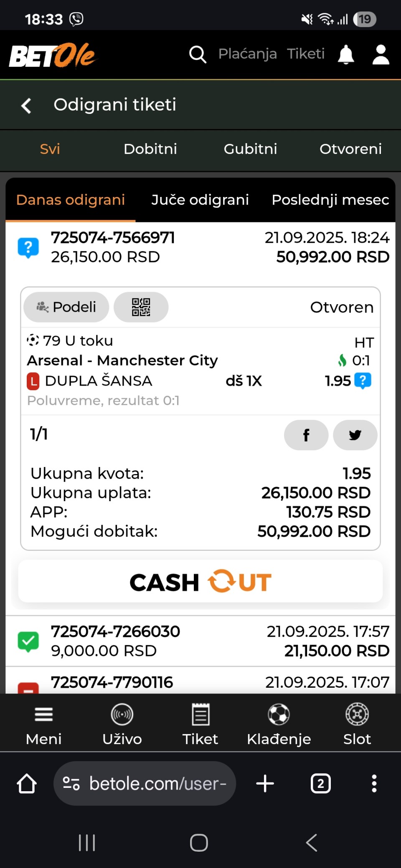
Task: Tap the search magnifier icon
Action: [x=198, y=54]
